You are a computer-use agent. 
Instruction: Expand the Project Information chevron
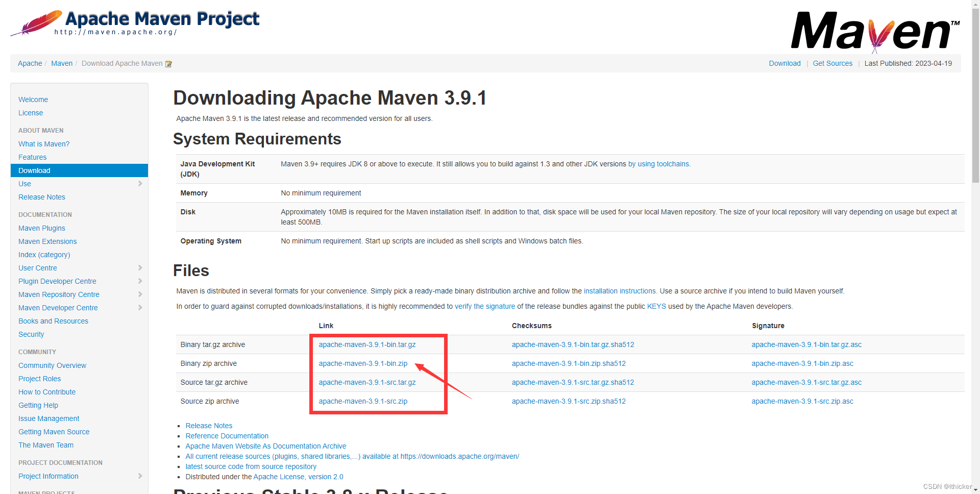(x=140, y=476)
